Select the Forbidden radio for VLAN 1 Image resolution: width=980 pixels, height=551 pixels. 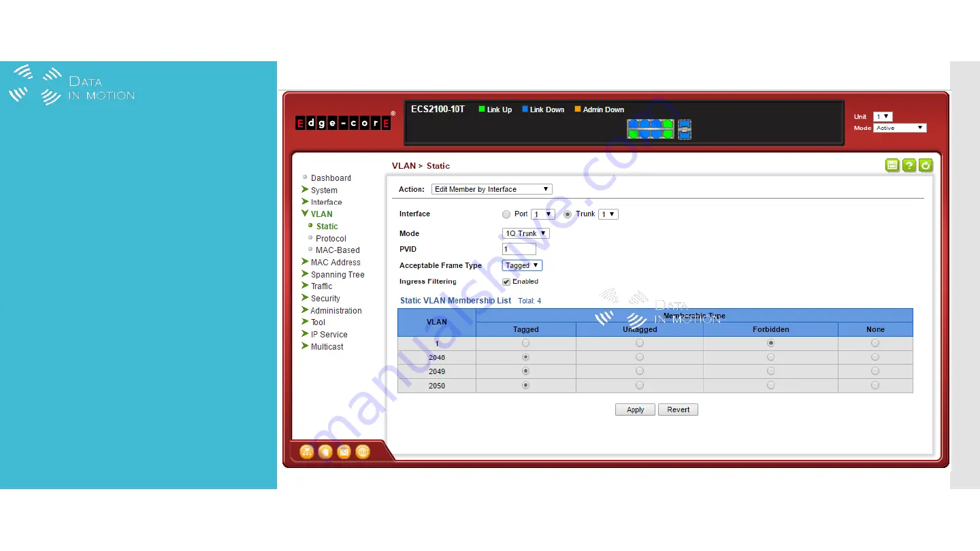tap(770, 344)
